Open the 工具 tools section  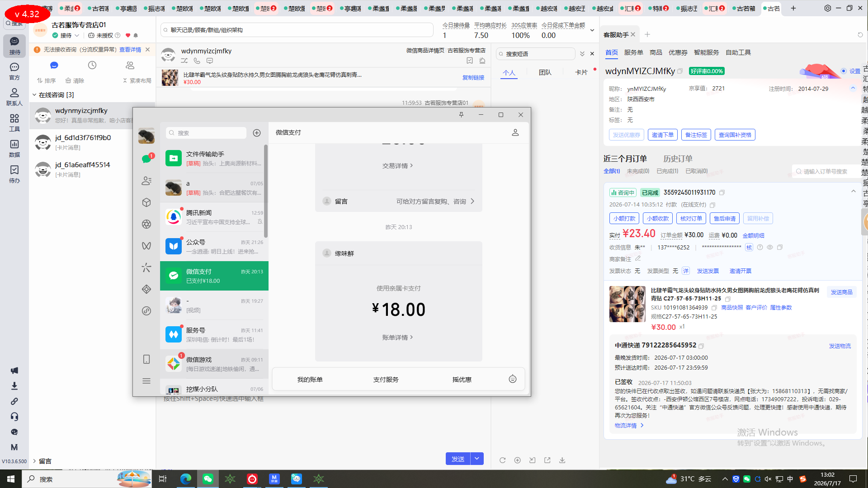(14, 122)
